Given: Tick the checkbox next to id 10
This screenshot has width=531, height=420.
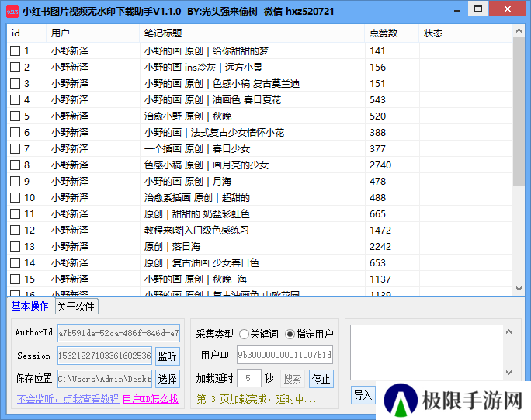Looking at the screenshot, I should [x=15, y=197].
